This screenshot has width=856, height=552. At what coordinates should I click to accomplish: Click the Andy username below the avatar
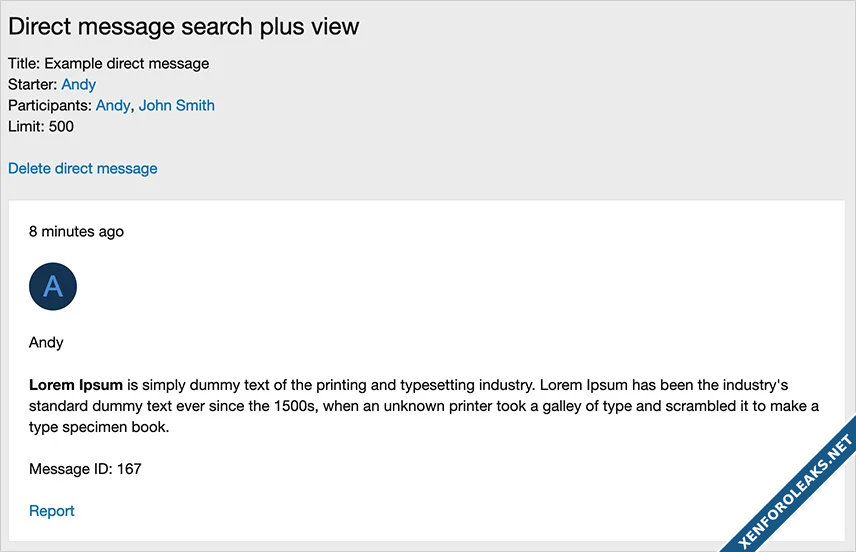pyautogui.click(x=46, y=342)
